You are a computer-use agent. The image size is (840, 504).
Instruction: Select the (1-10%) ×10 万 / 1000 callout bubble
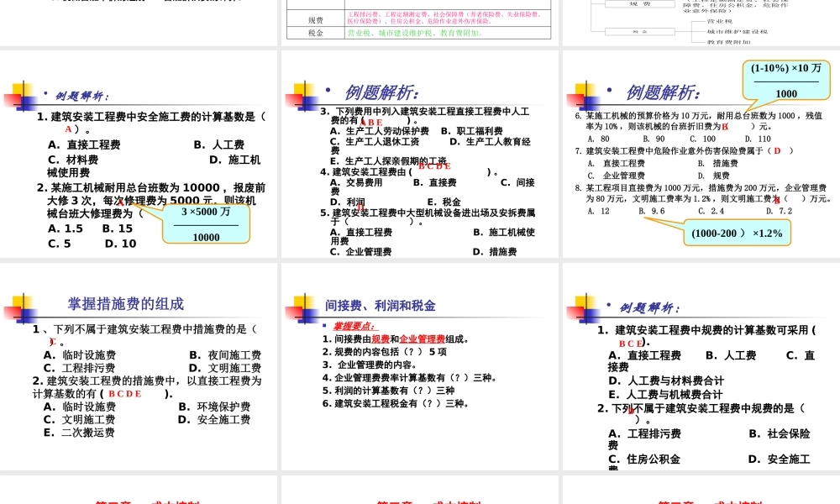786,81
